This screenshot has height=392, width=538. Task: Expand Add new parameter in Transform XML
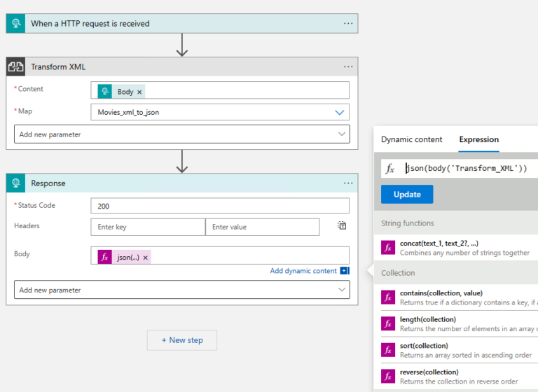[182, 134]
